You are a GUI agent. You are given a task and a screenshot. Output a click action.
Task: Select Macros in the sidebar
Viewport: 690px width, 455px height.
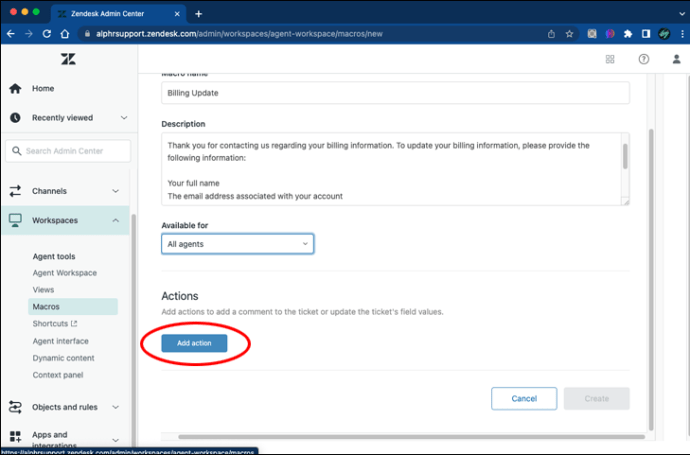pos(73,307)
